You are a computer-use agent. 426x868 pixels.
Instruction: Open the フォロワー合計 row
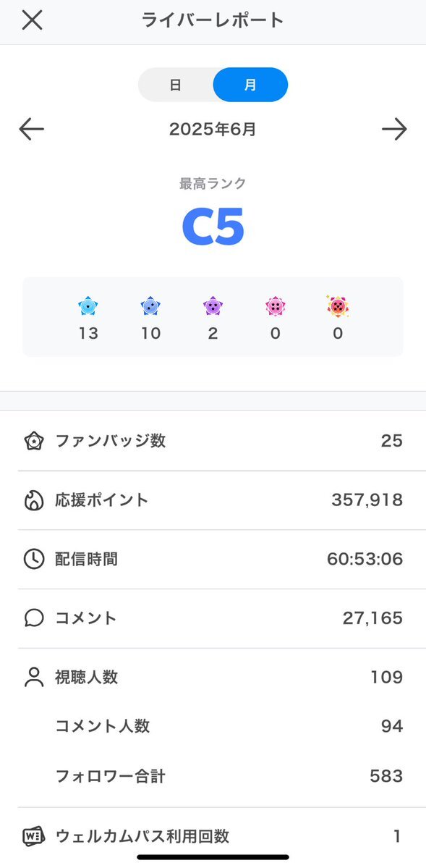[x=213, y=776]
